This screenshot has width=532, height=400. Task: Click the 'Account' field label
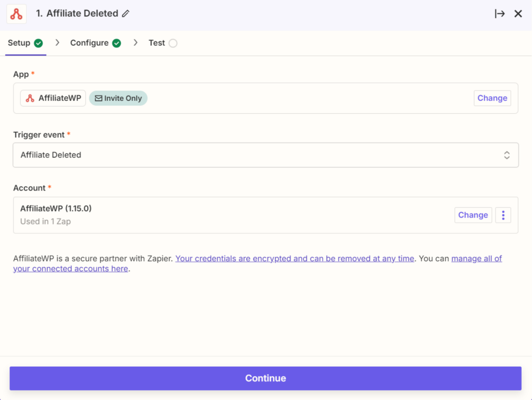tap(29, 188)
